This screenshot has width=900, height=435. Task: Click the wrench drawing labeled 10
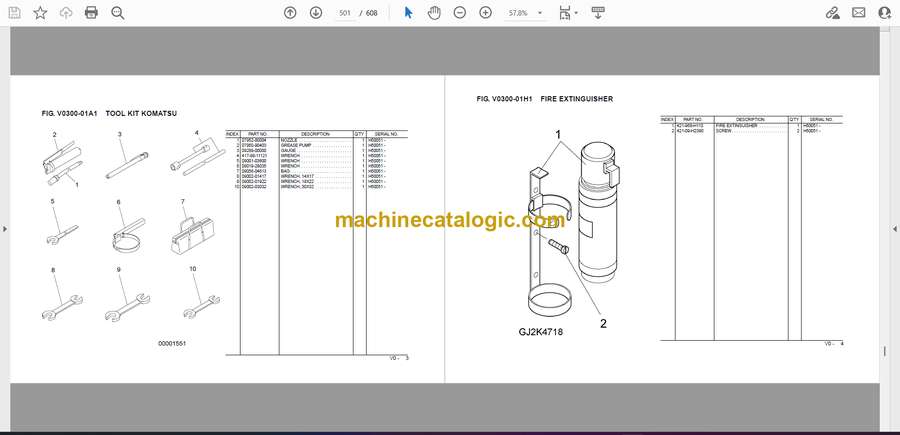(201, 306)
